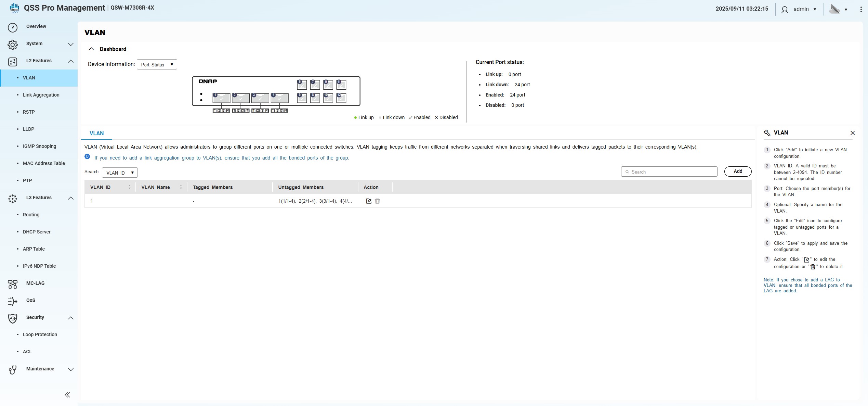Screen dimensions: 868x406
Task: Collapse the sidebar with double-chevron icon
Action: pos(67,395)
